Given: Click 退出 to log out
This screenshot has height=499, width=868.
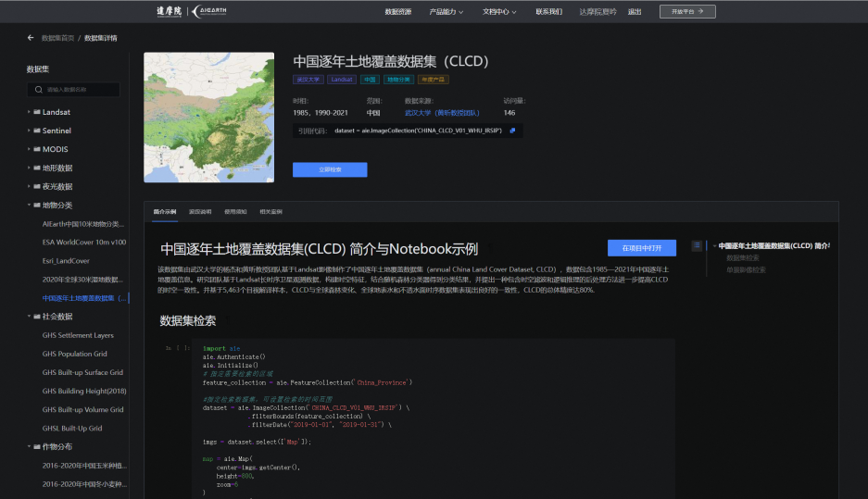Looking at the screenshot, I should click(x=635, y=12).
